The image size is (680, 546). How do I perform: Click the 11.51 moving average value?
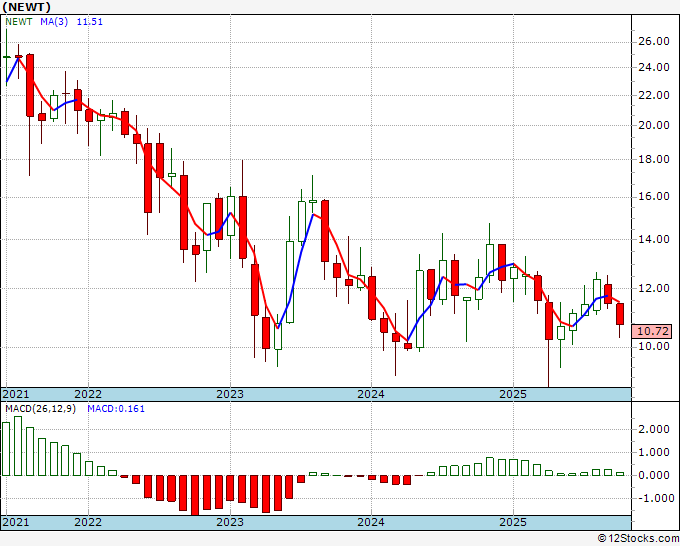90,22
